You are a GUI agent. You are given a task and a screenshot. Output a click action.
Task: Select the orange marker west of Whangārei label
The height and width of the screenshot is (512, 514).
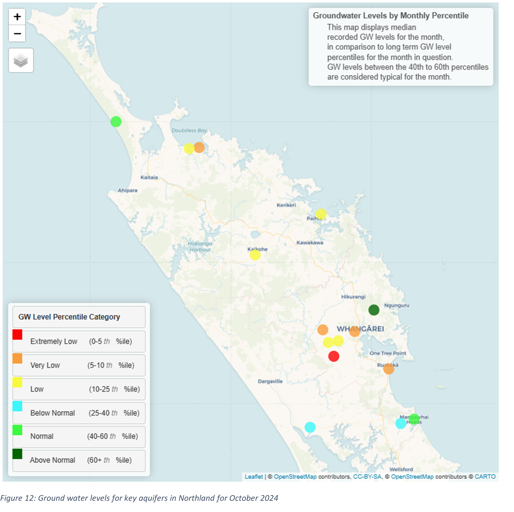coord(323,330)
